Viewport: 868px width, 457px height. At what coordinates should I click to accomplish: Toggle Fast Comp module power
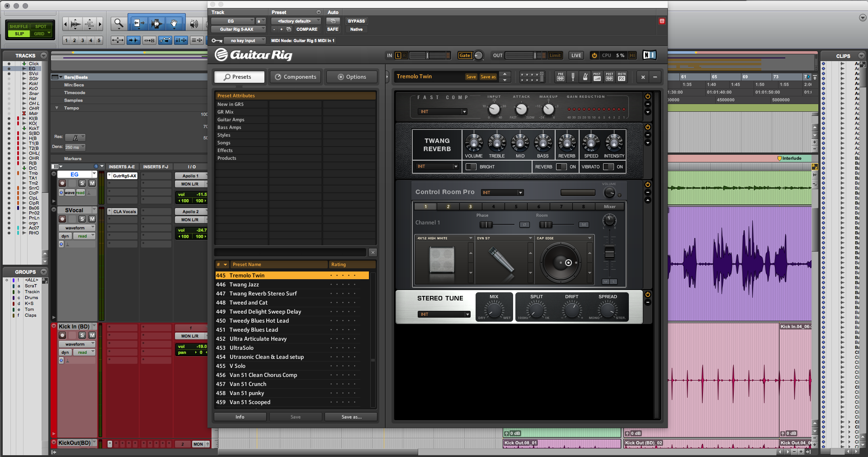pyautogui.click(x=647, y=96)
